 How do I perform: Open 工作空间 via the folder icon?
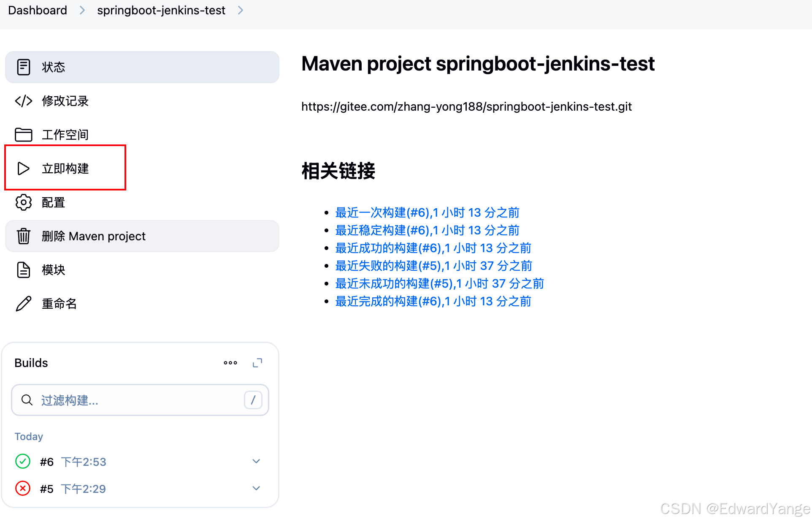[x=23, y=135]
